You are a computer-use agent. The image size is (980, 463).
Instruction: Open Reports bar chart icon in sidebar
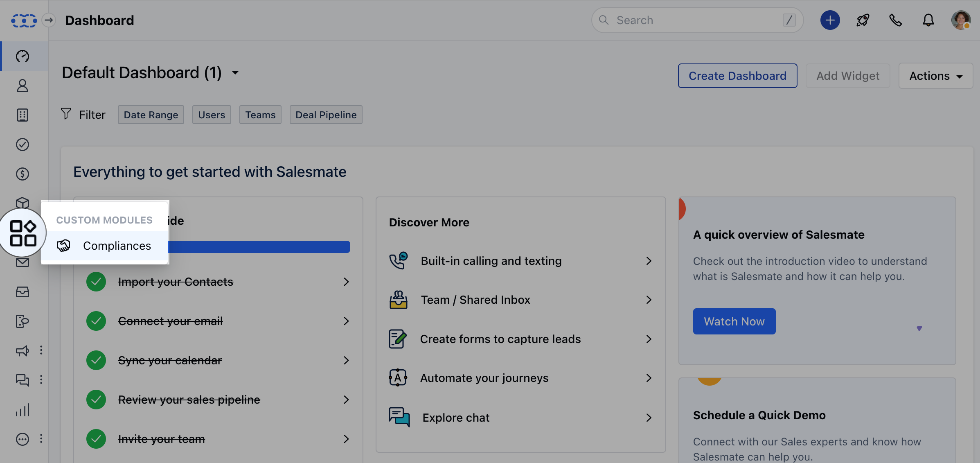pyautogui.click(x=23, y=410)
